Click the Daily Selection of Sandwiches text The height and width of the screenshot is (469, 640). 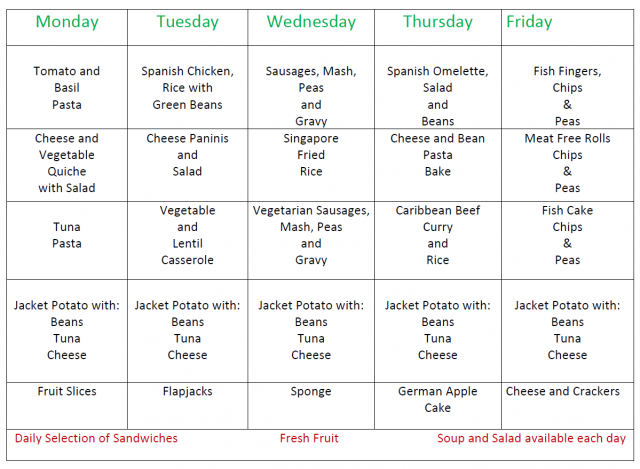(x=96, y=438)
